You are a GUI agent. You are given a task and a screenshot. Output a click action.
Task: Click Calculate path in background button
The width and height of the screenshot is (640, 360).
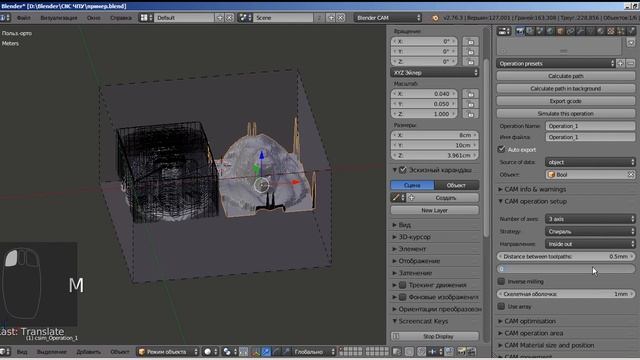[566, 89]
